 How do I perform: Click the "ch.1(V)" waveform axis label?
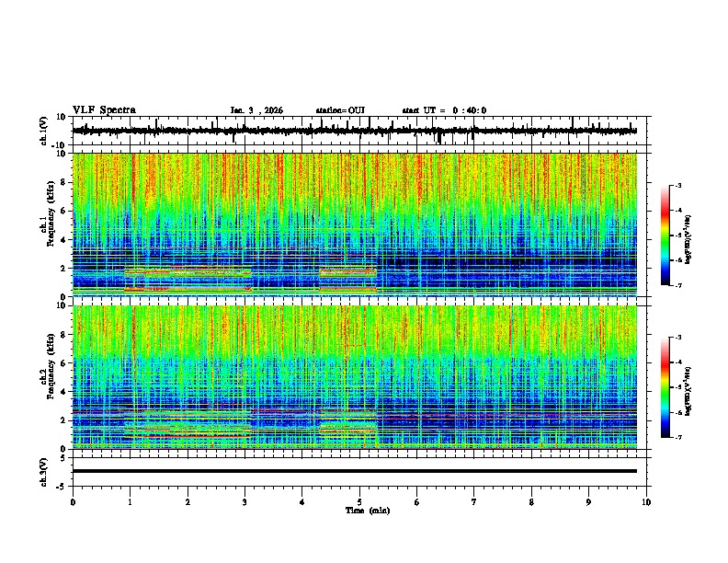pos(44,131)
